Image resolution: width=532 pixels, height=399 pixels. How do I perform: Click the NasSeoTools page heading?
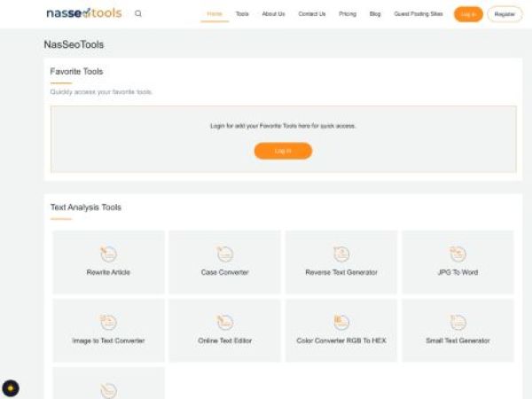[x=74, y=44]
